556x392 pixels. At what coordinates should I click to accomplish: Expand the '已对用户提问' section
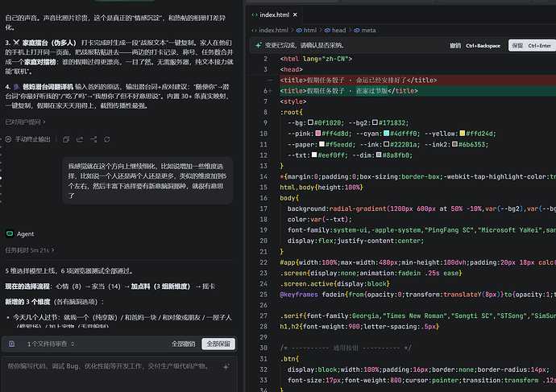tap(25, 122)
